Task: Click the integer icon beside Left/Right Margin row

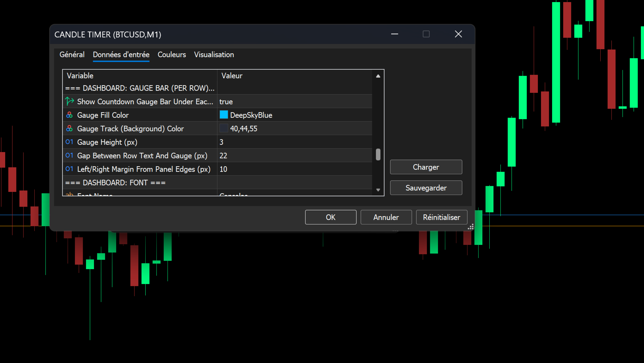Action: coord(69,169)
